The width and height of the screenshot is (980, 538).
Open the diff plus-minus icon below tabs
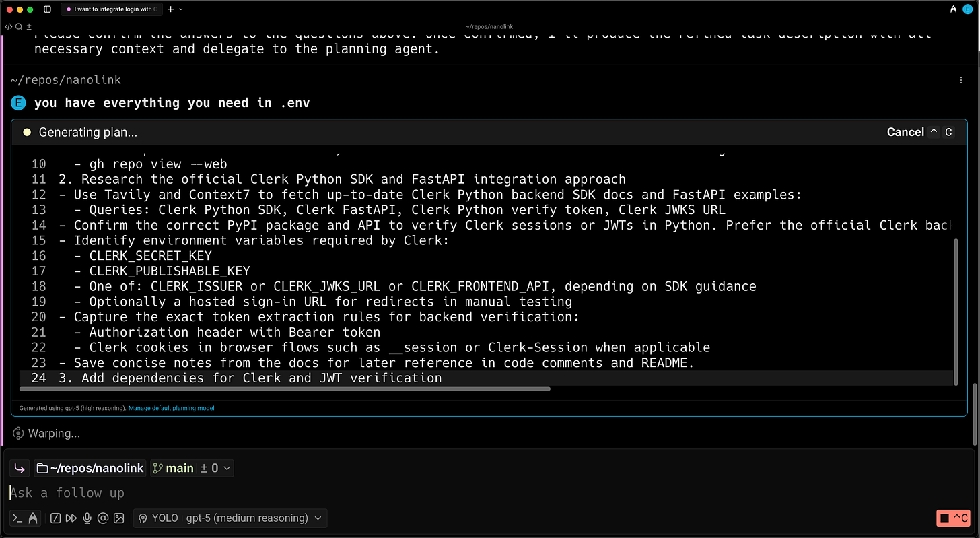(29, 26)
